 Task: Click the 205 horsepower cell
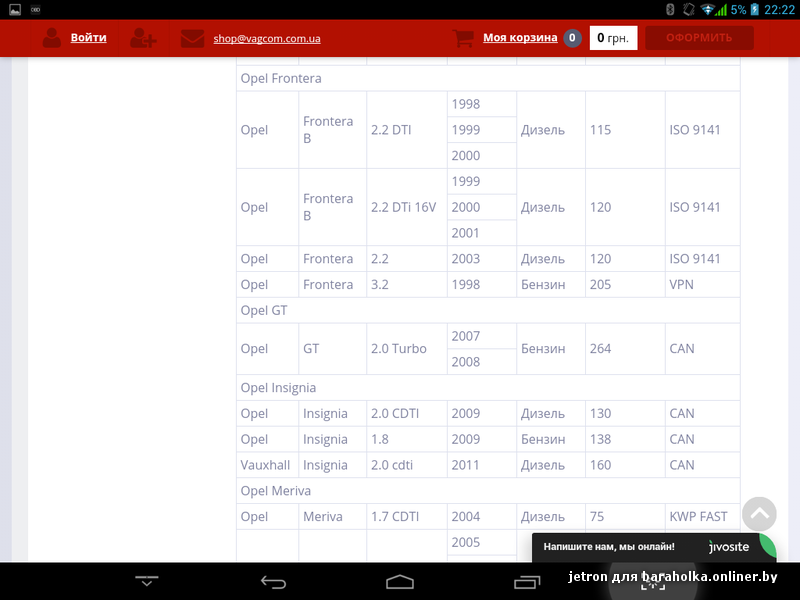[x=626, y=285]
